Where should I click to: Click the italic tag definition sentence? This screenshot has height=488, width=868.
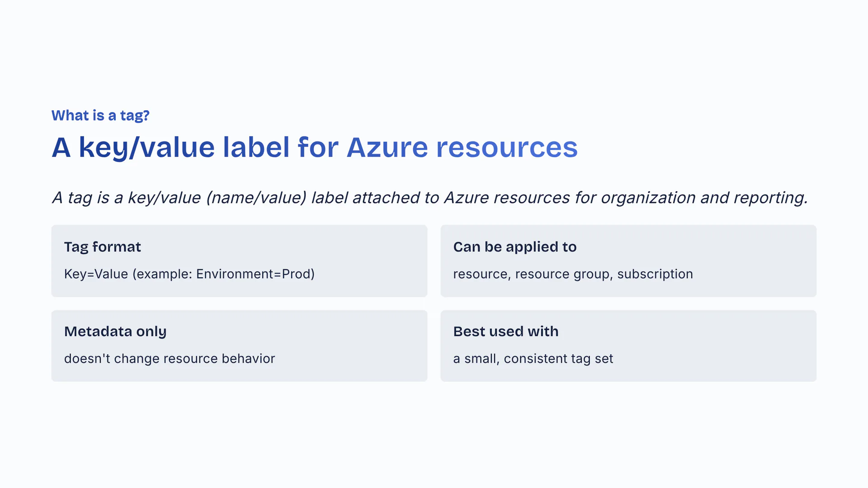tap(429, 198)
